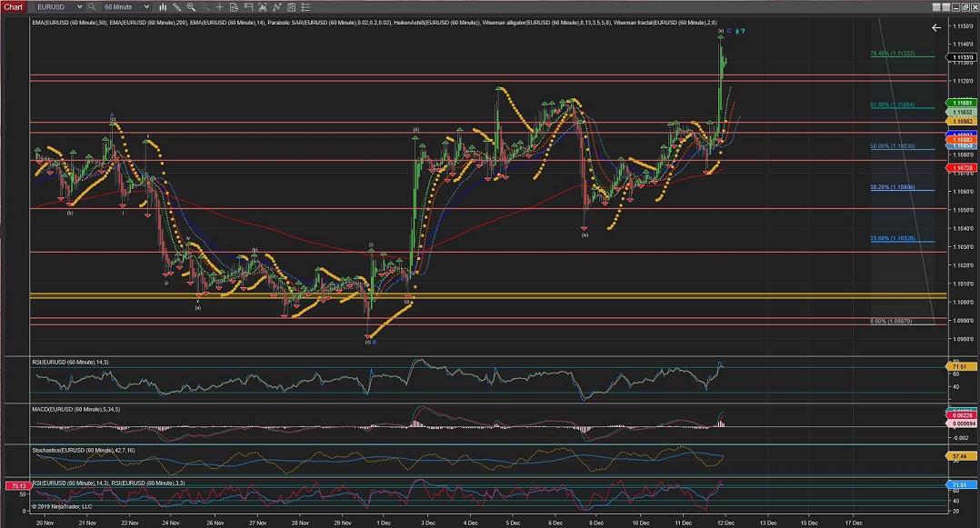The width and height of the screenshot is (980, 528).
Task: Click the 1.09800 price axis label
Action: coord(963,339)
